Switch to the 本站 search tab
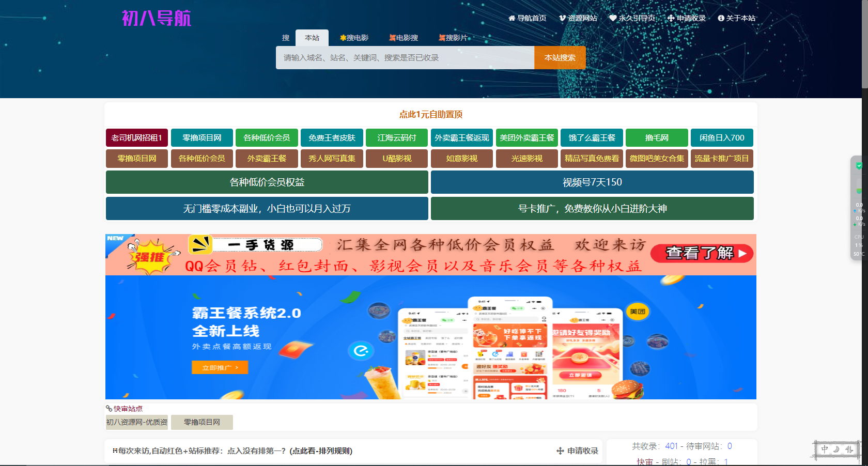This screenshot has width=868, height=466. pos(312,37)
